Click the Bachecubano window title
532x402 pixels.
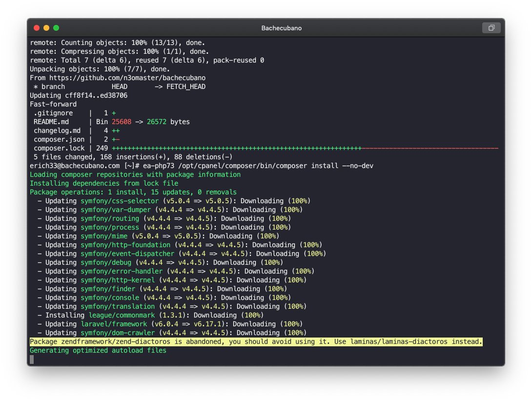(x=281, y=28)
